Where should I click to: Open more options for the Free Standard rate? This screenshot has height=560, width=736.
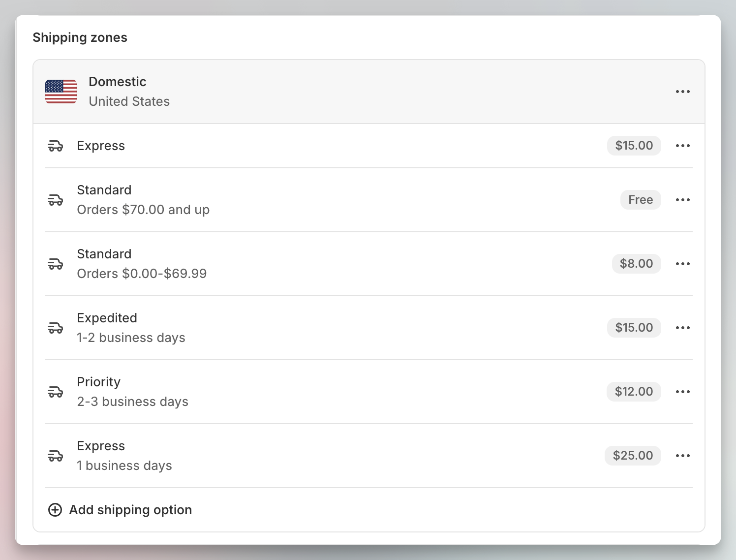682,200
